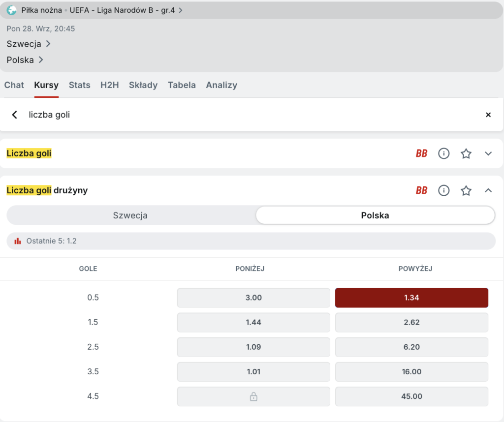504x422 pixels.
Task: Favorite the Liczba goli market star
Action: [466, 153]
